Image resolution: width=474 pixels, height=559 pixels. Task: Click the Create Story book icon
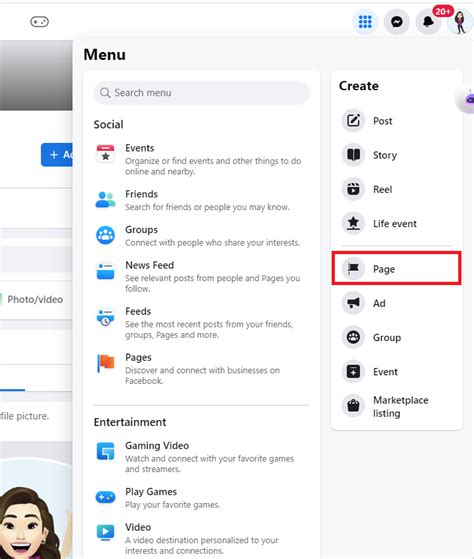[353, 155]
